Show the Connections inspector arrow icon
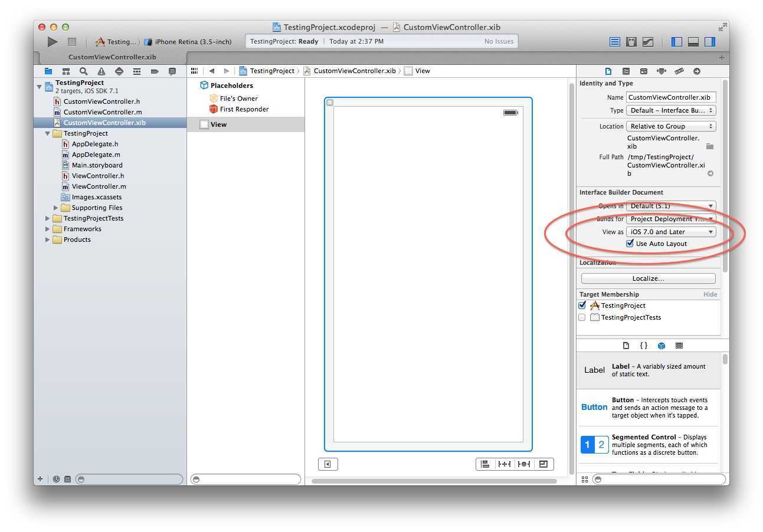This screenshot has height=532, width=763. tap(697, 71)
